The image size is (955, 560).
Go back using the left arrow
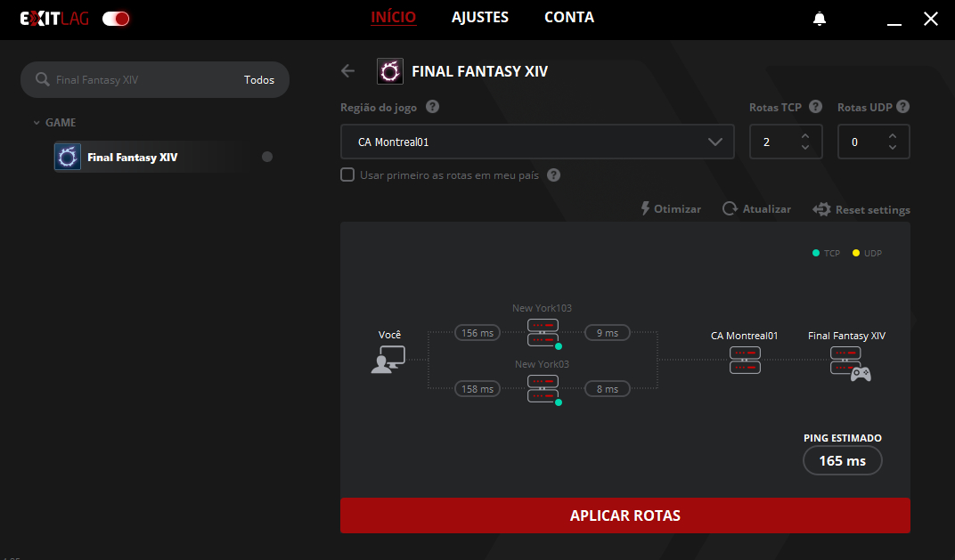[348, 71]
